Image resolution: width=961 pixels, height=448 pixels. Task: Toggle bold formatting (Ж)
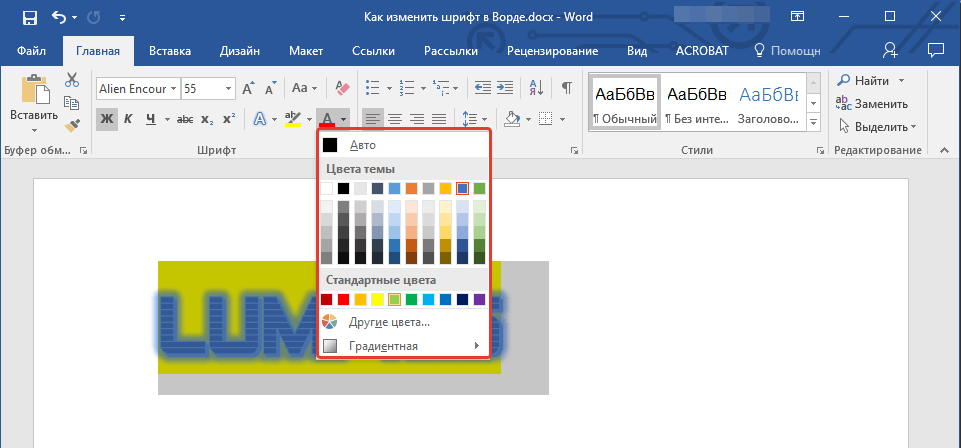[107, 119]
